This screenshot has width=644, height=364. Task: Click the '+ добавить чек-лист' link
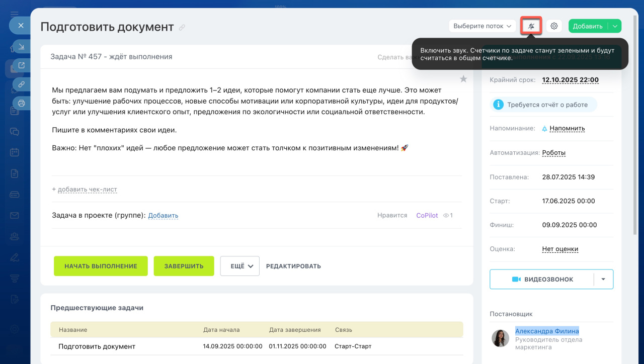(x=85, y=190)
